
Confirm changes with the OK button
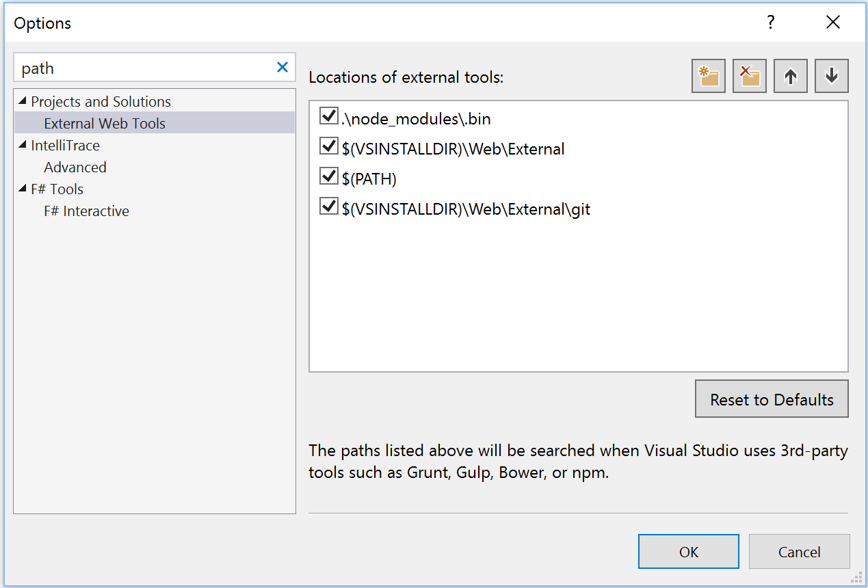click(688, 552)
